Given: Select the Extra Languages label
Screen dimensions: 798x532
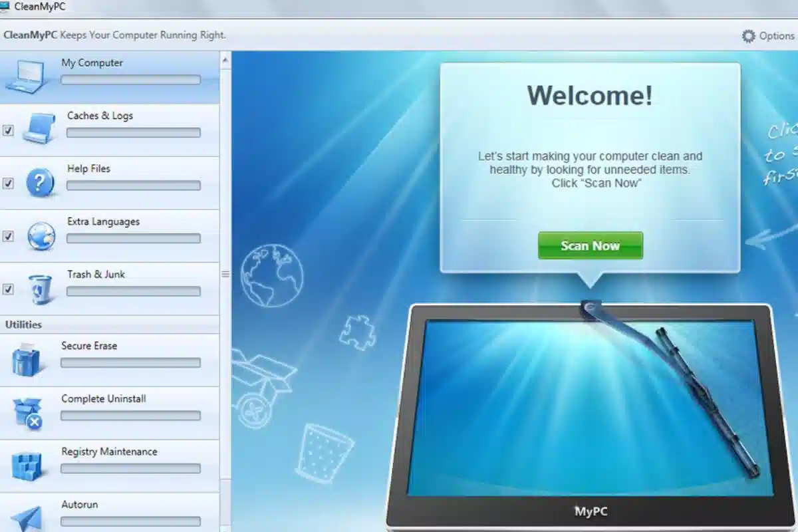Looking at the screenshot, I should point(103,221).
